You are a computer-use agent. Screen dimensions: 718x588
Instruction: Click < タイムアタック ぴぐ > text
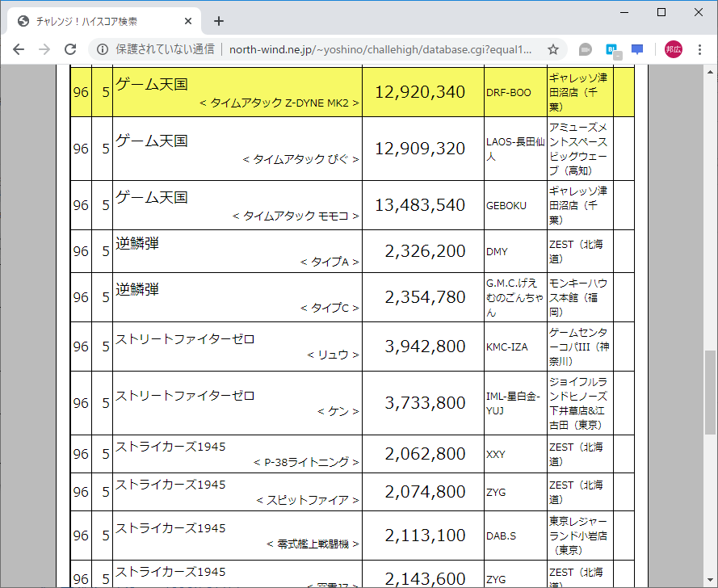[300, 159]
